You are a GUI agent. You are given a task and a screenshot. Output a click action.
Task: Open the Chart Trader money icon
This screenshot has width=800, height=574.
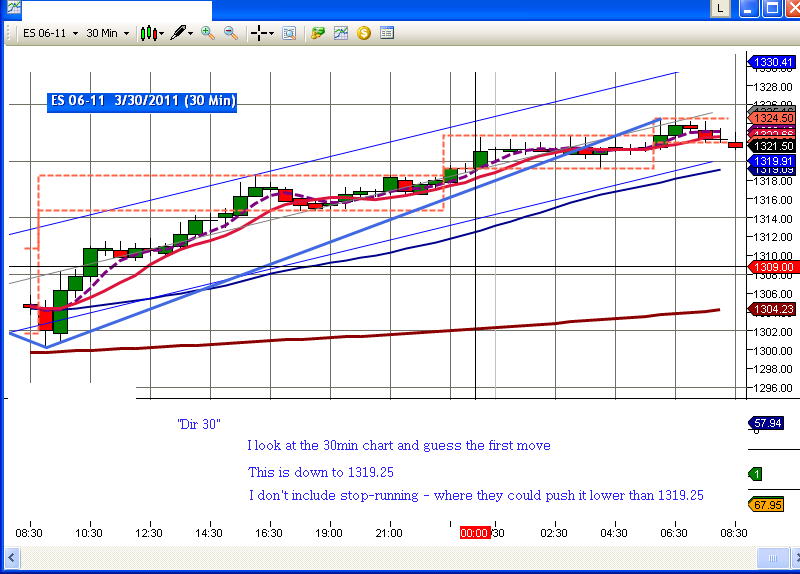coord(317,33)
